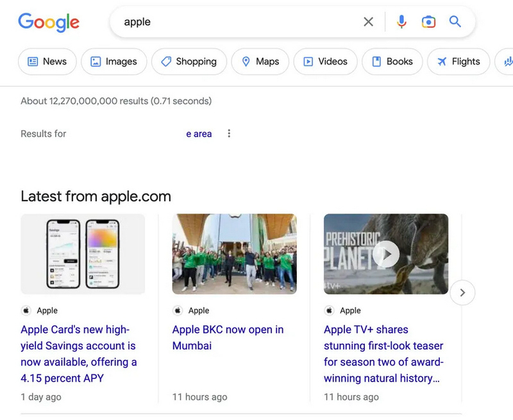513x420 pixels.
Task: Open the Maps results tab
Action: pos(260,62)
